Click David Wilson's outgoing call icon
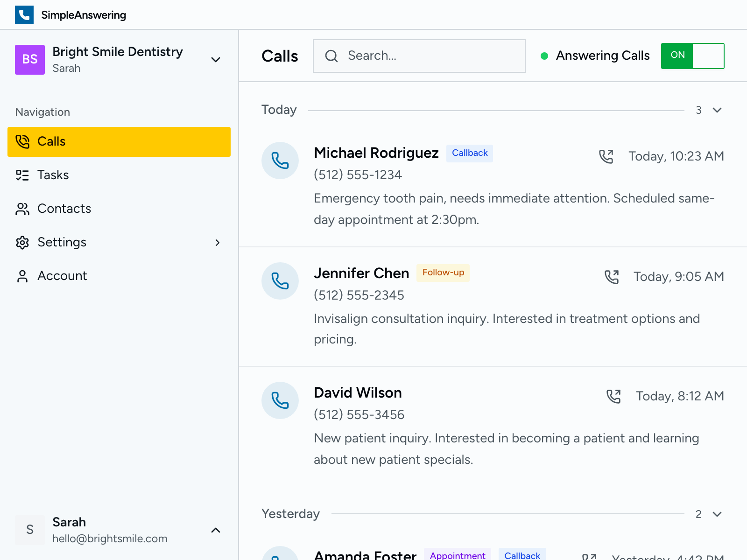747x560 pixels. [614, 396]
